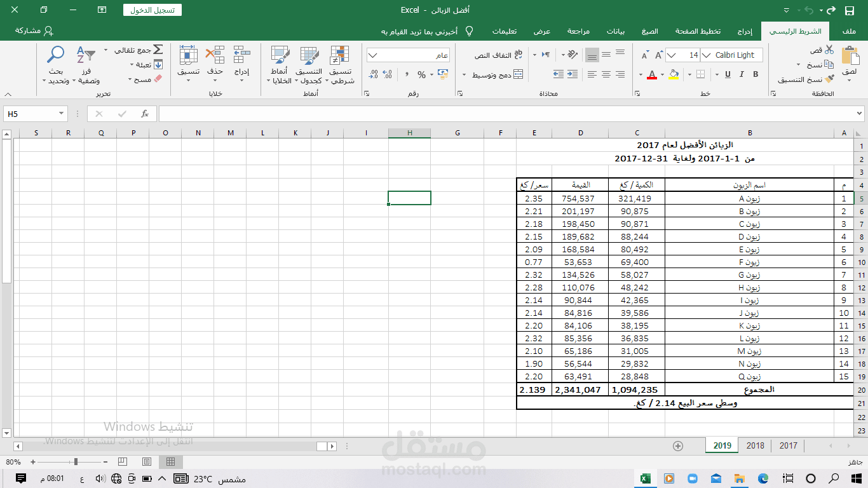Click the red font color swatch
The image size is (868, 488).
click(x=652, y=75)
